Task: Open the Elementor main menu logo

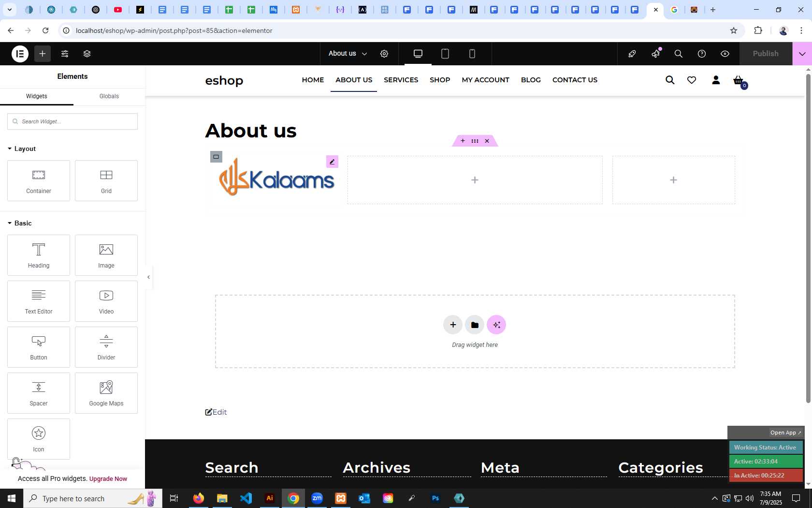Action: click(20, 54)
